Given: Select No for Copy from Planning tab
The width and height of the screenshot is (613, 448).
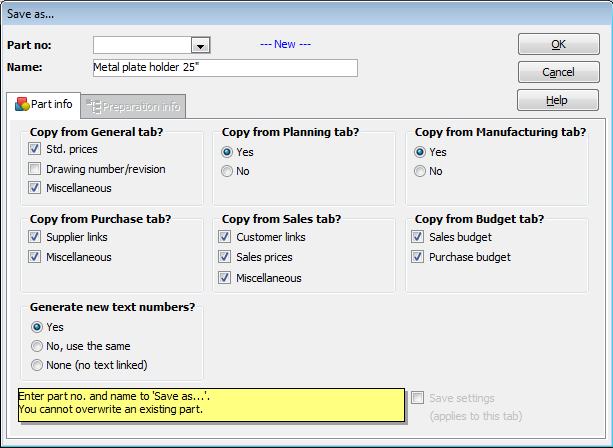Looking at the screenshot, I should coord(227,171).
